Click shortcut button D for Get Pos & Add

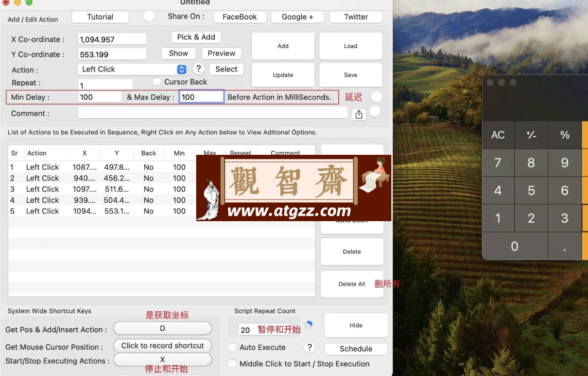(x=162, y=329)
